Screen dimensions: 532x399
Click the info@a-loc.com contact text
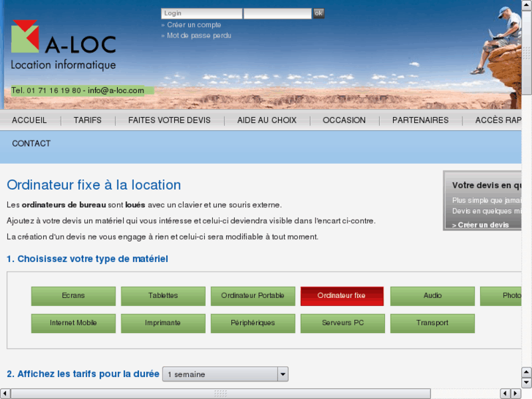pyautogui.click(x=116, y=90)
